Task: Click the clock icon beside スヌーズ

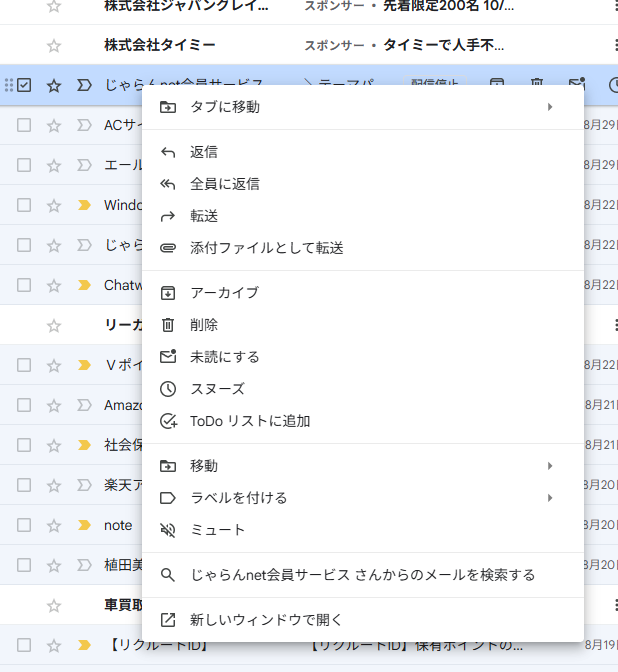Action: tap(168, 389)
